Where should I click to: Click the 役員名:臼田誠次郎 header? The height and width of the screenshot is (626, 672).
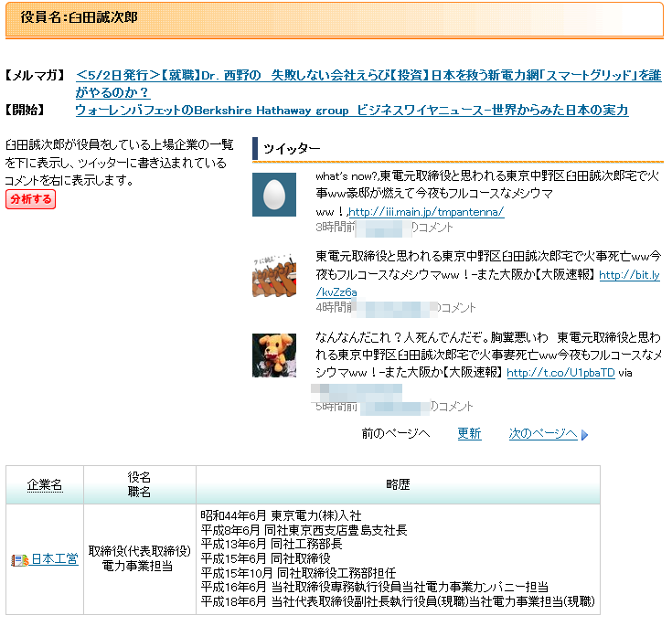(80, 17)
